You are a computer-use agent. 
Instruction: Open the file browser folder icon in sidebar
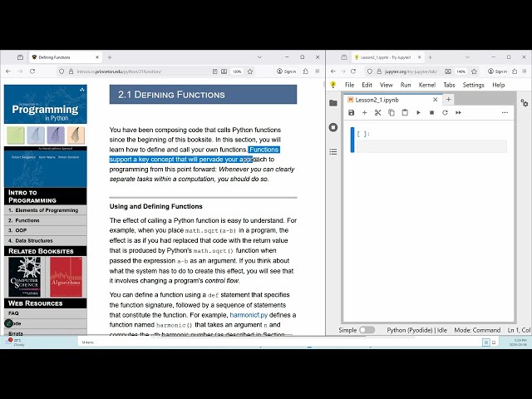click(x=333, y=103)
